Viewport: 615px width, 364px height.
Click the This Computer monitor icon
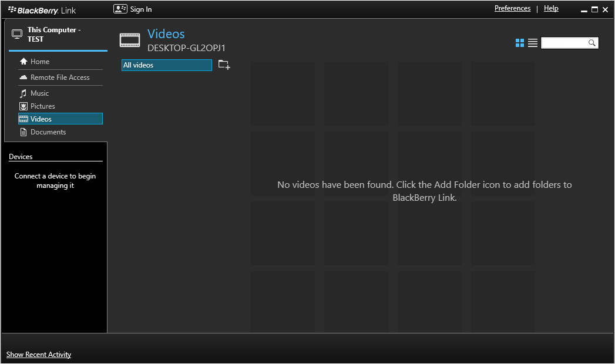(x=16, y=34)
